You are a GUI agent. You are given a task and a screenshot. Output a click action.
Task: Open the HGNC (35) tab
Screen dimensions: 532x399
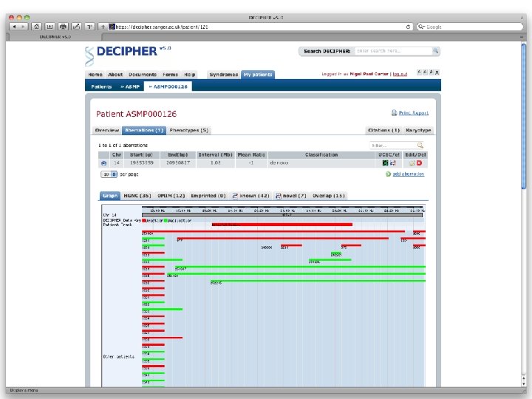(137, 196)
